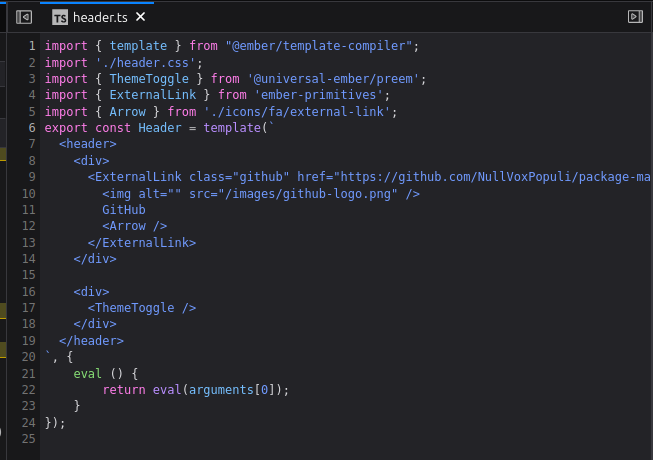The image size is (653, 460).
Task: Click '@universal-ember/preem' module string
Action: (333, 79)
